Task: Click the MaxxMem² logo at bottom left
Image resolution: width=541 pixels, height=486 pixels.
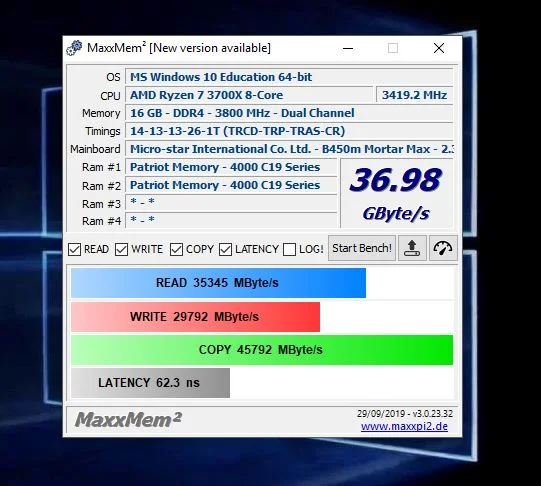Action: pos(128,420)
